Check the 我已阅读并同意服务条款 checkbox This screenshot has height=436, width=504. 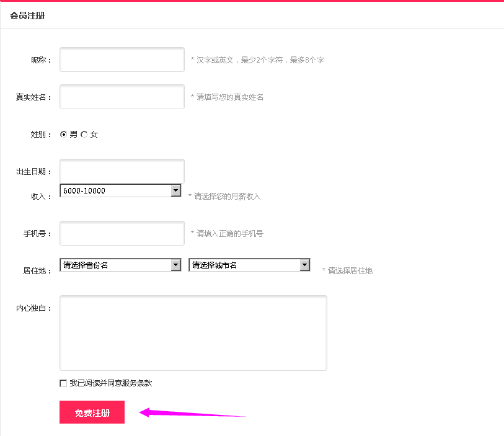[x=63, y=383]
